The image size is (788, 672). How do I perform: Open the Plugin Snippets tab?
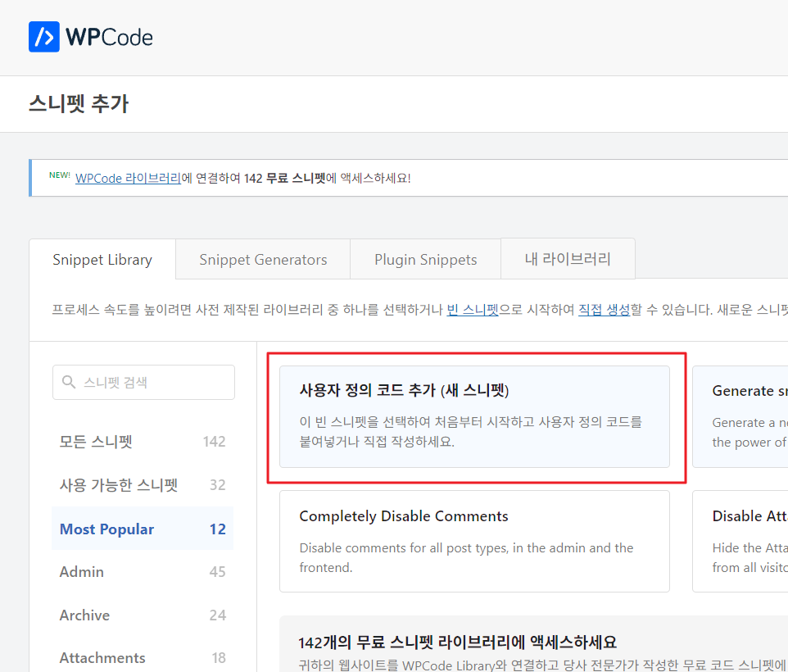pos(425,260)
